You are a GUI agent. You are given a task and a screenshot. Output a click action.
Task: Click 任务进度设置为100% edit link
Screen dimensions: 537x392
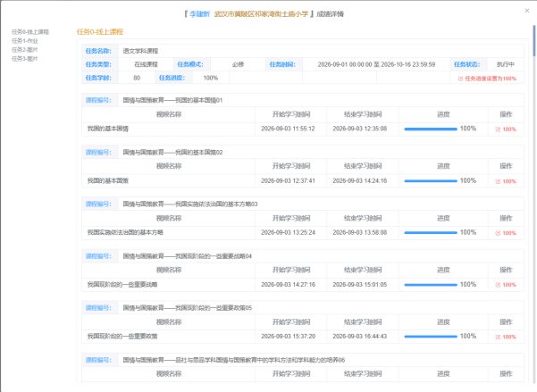pyautogui.click(x=487, y=79)
